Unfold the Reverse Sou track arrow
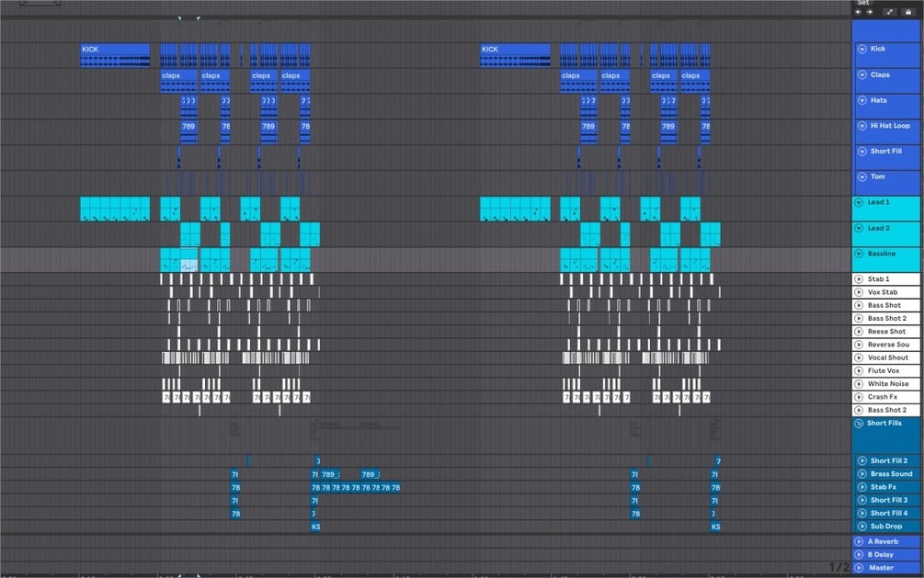924x578 pixels. [x=859, y=345]
